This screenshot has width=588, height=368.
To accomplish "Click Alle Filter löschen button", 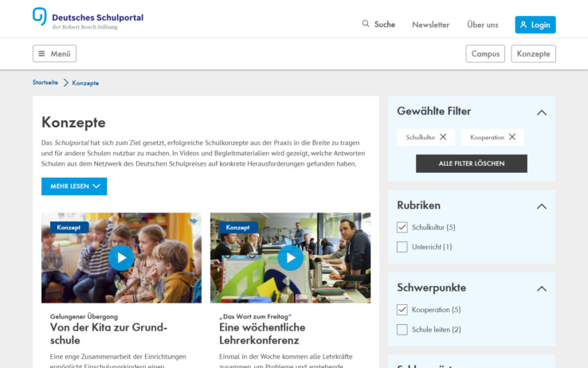I will [472, 163].
